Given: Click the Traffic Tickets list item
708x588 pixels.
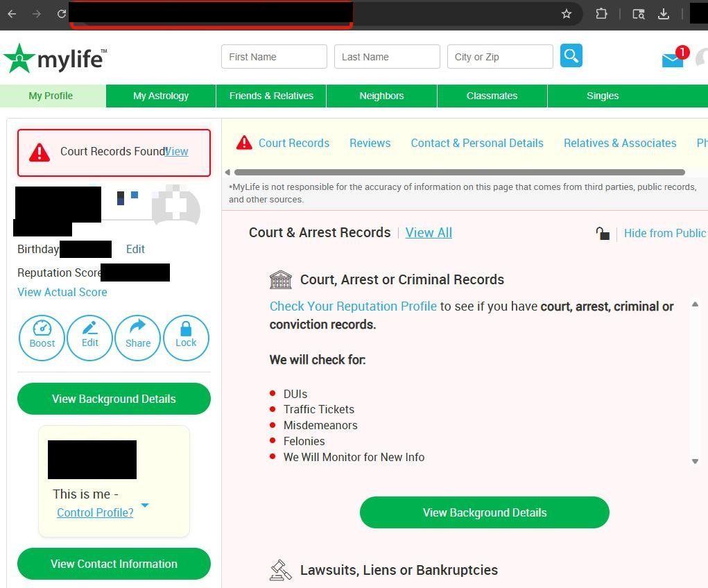Looking at the screenshot, I should pos(319,409).
